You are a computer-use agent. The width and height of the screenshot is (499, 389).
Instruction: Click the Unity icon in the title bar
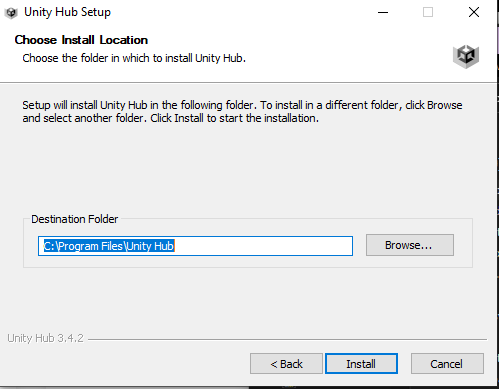tap(11, 13)
